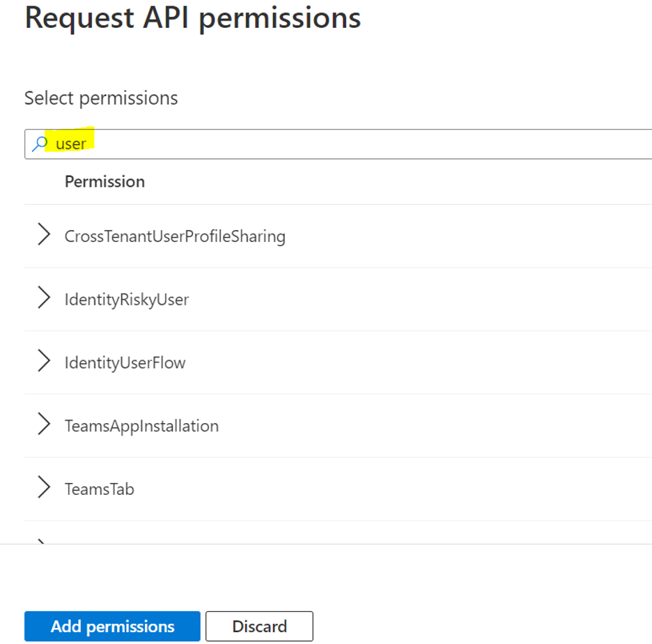
Task: Select the IdentityRiskyUser label text
Action: point(127,300)
